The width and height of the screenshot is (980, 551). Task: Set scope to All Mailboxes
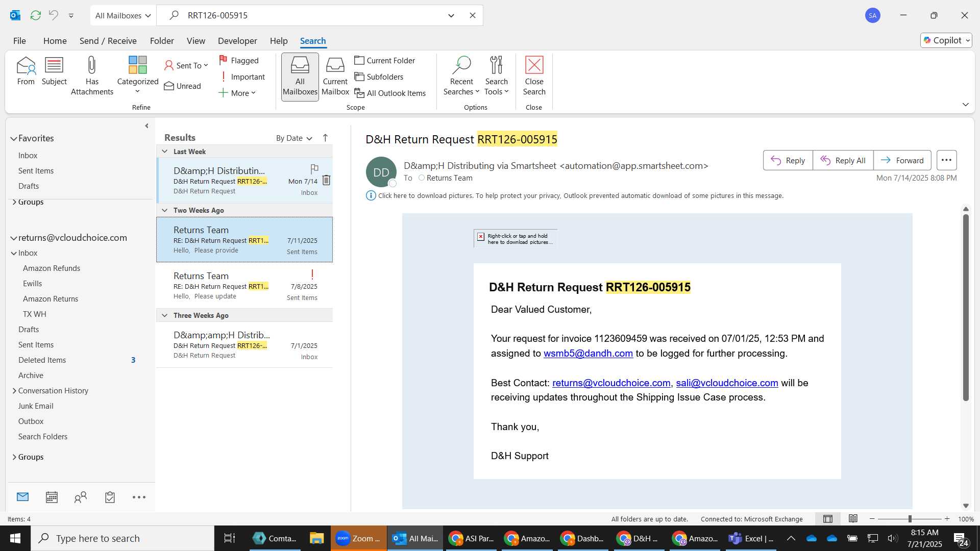pos(300,77)
